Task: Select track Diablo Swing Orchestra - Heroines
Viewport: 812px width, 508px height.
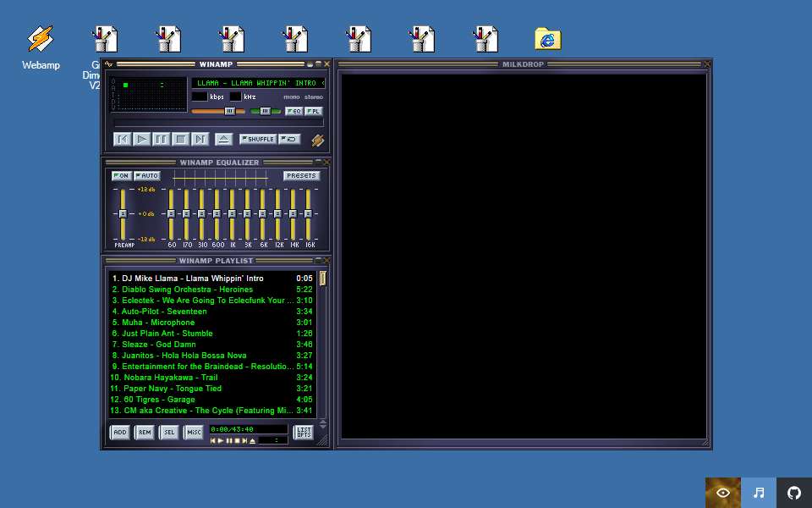Action: pos(212,290)
